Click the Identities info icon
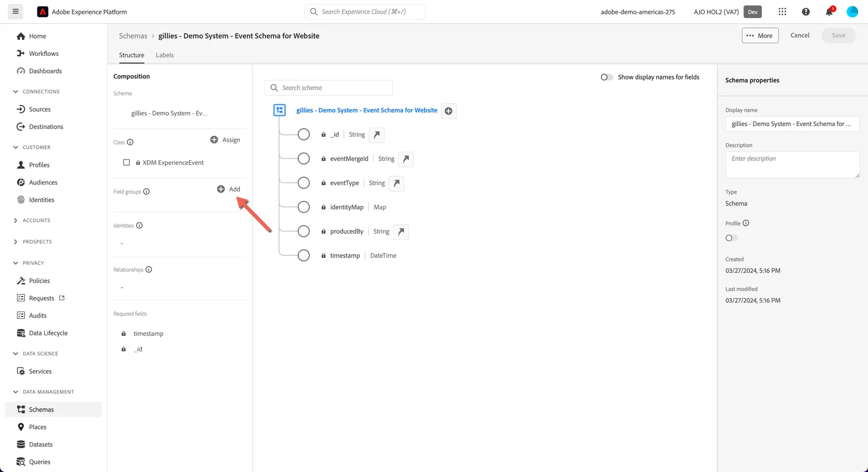The image size is (868, 472). (x=139, y=225)
